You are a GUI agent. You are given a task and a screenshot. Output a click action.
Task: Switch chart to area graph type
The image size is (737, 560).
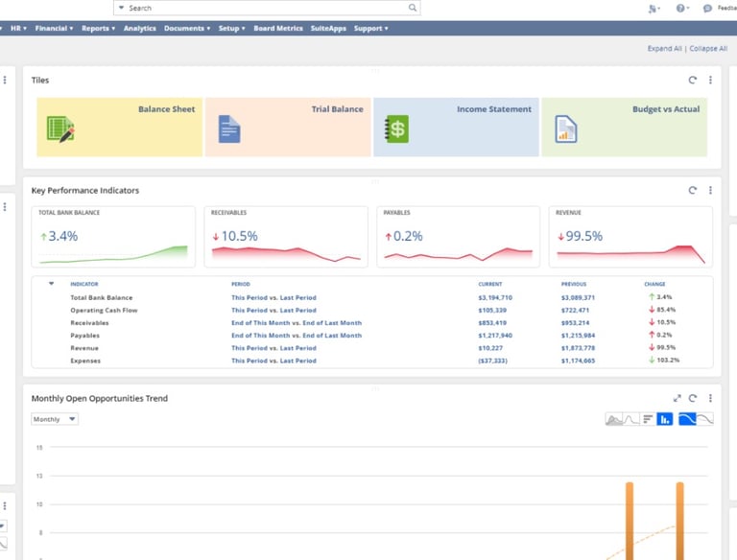click(x=614, y=419)
